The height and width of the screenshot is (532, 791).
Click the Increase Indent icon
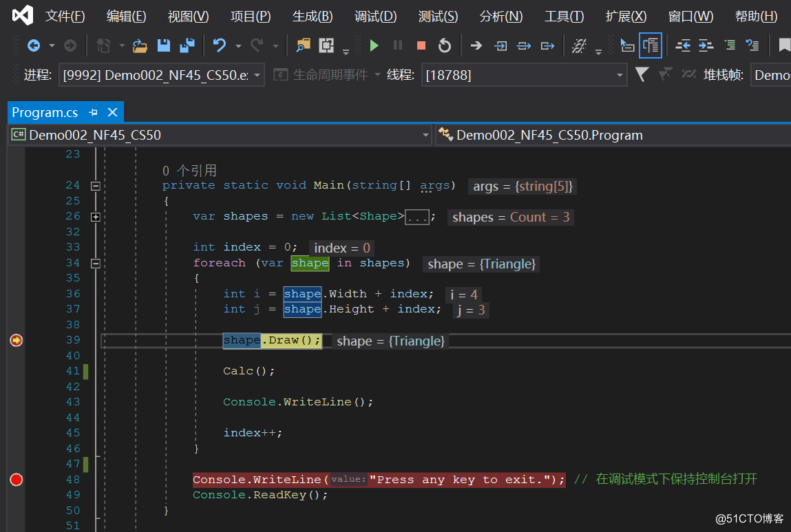pos(706,46)
